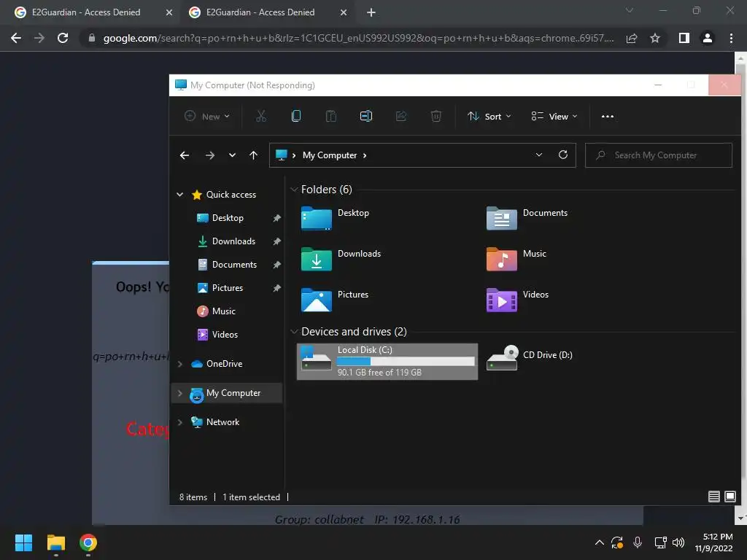Open Chrome's side panel icon
747x560 pixels.
[x=684, y=38]
